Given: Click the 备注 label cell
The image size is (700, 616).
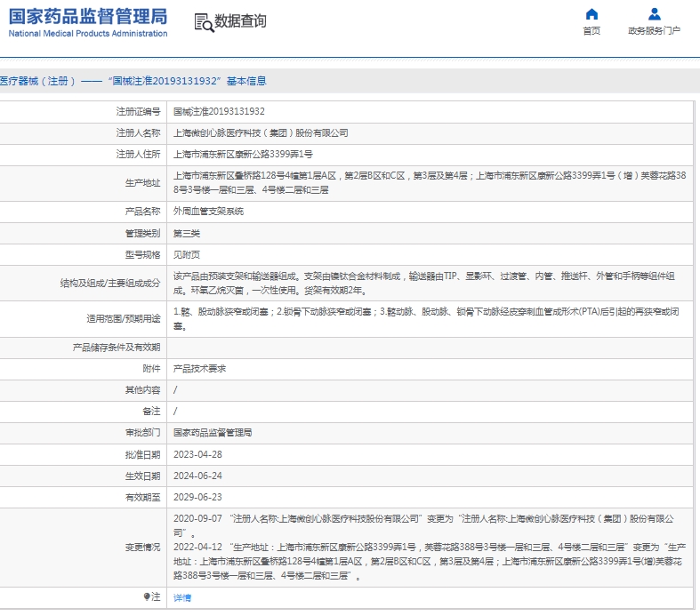Looking at the screenshot, I should pyautogui.click(x=151, y=412).
